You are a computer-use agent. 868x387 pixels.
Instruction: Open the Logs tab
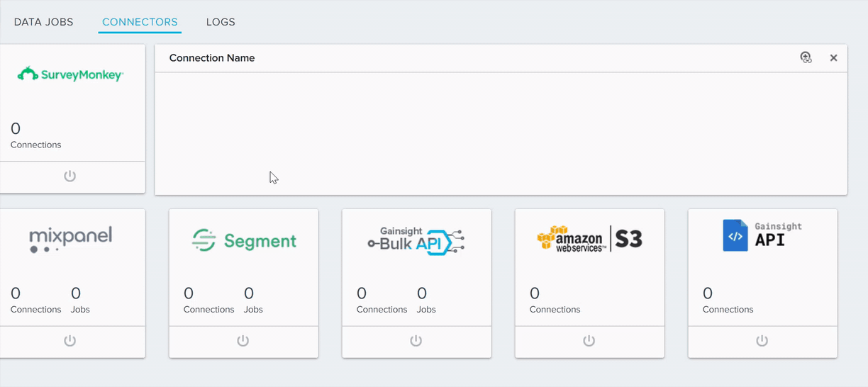(x=221, y=22)
